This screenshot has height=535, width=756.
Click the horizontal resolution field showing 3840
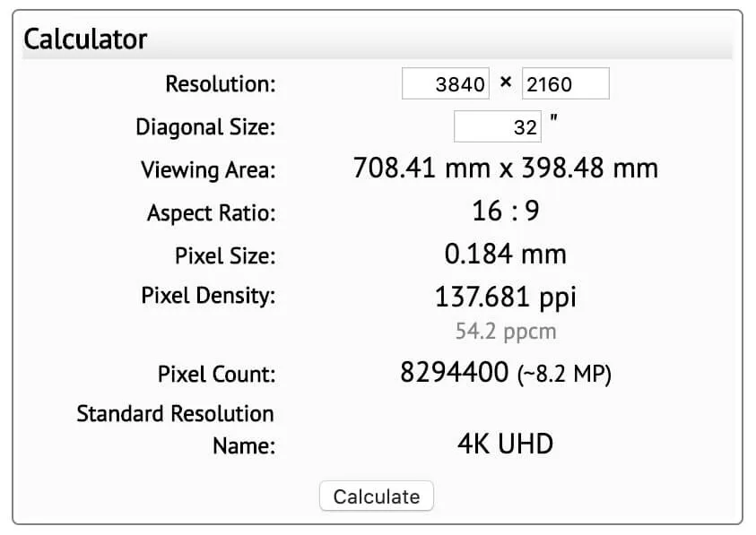coord(446,83)
